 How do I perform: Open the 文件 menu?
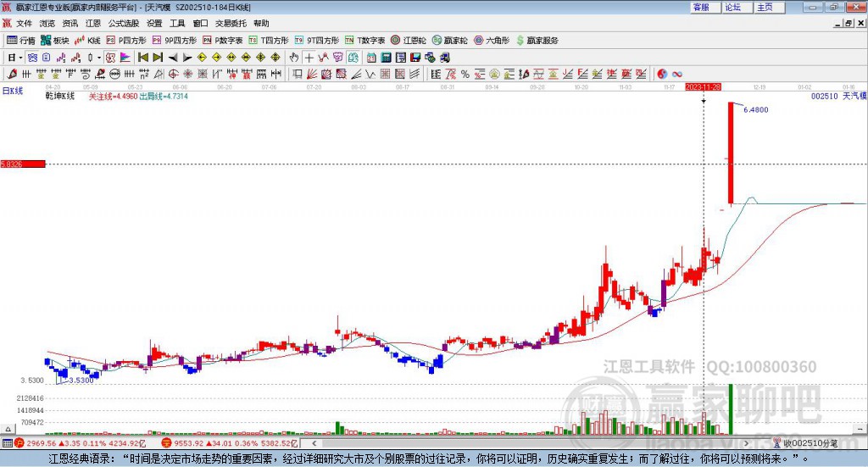pyautogui.click(x=24, y=23)
